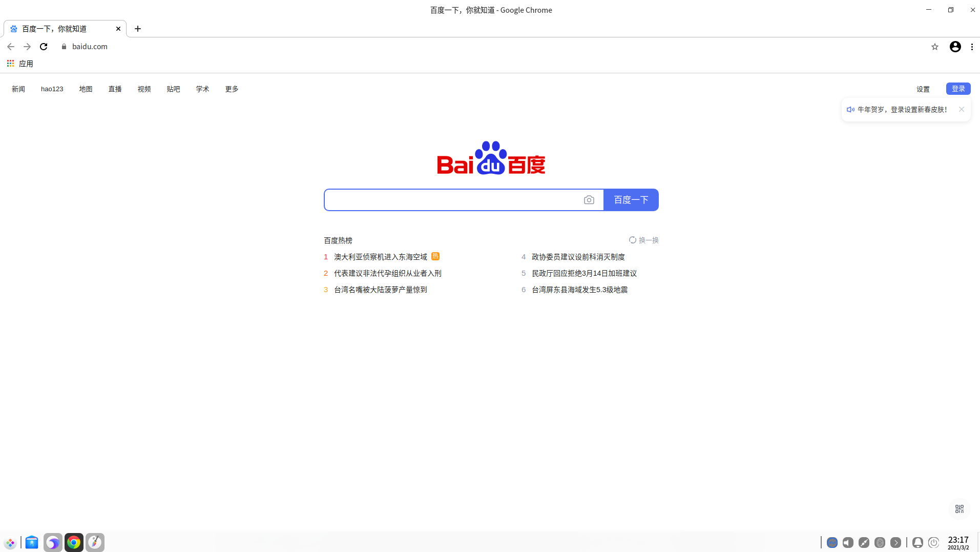This screenshot has height=552, width=980.
Task: Open the 视频 navigation link
Action: pos(144,89)
